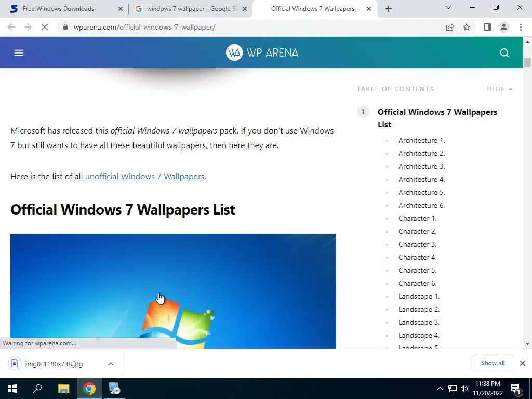Click the Chrome taskbar icon
Screen dimensions: 532x399
89,389
